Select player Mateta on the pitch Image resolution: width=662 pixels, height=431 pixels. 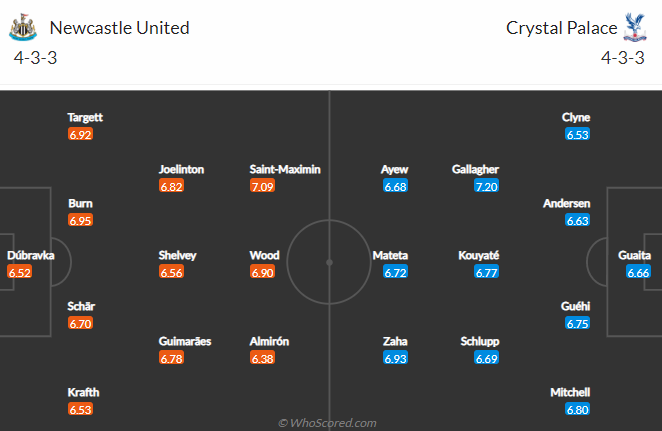pos(390,255)
